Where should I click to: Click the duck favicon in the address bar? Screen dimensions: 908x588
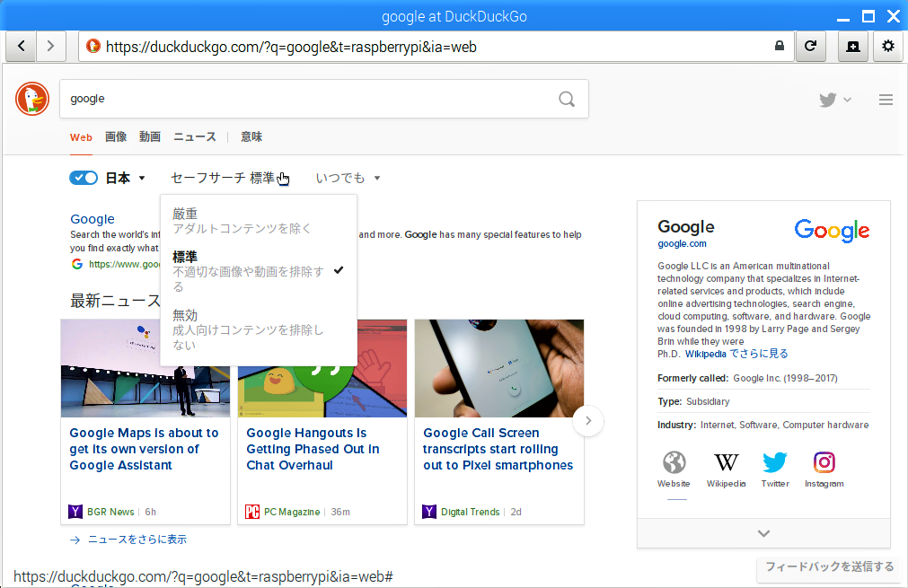click(93, 46)
